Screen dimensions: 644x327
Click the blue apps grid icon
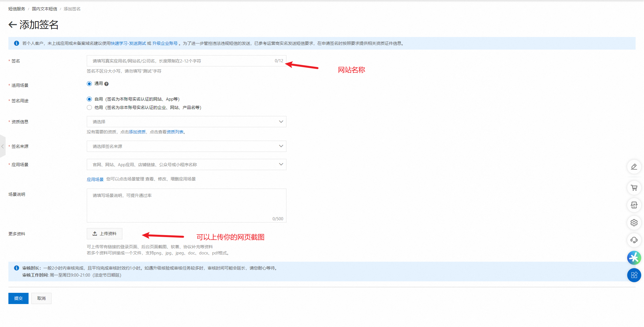pyautogui.click(x=634, y=275)
